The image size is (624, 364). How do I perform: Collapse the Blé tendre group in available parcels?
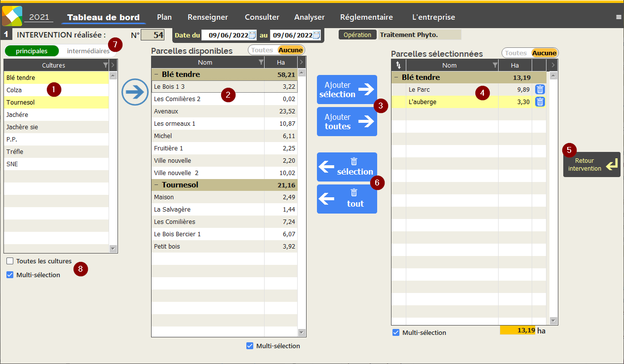156,74
